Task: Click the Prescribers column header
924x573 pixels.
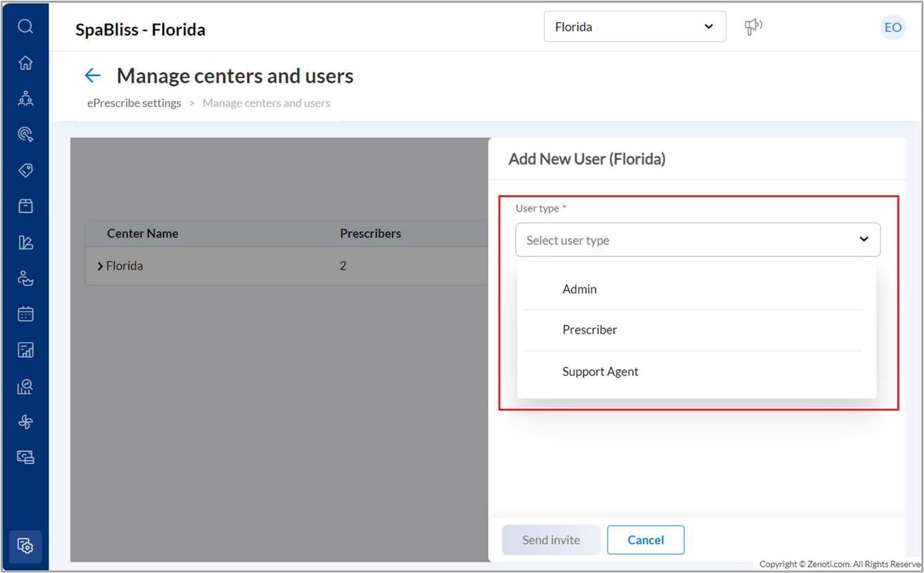Action: (371, 234)
